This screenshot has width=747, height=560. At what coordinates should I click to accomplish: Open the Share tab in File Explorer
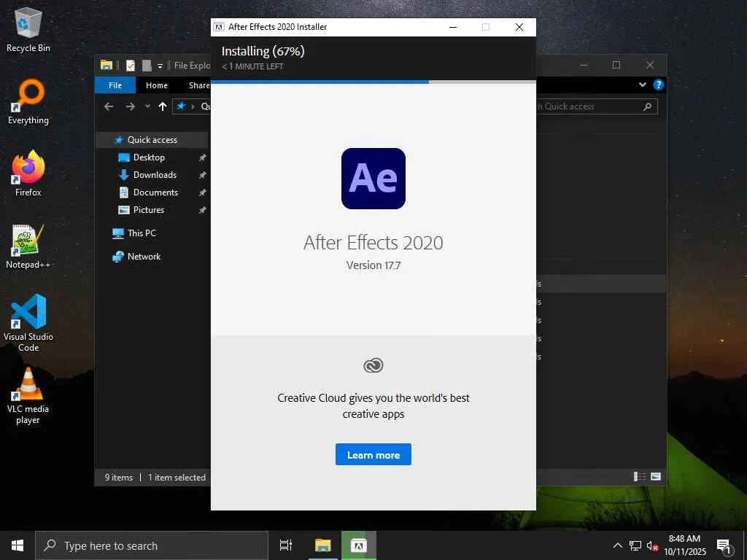198,85
